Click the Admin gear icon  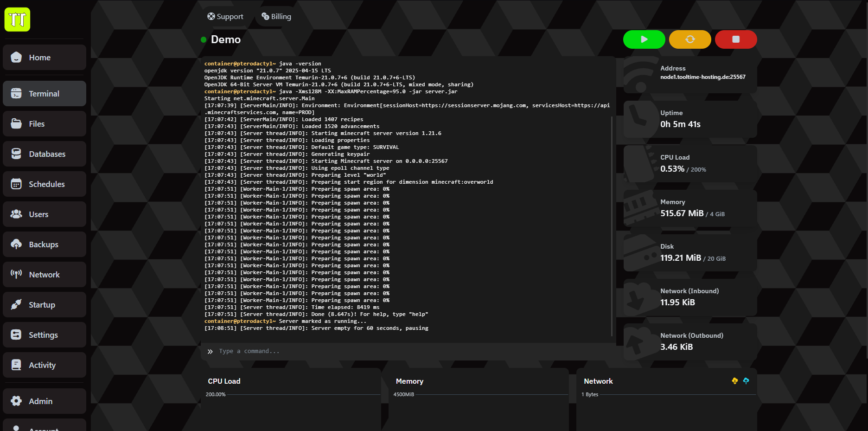(16, 401)
